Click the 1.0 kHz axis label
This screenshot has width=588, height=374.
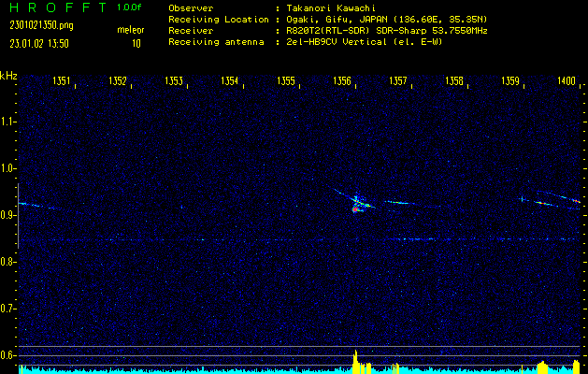(7, 168)
